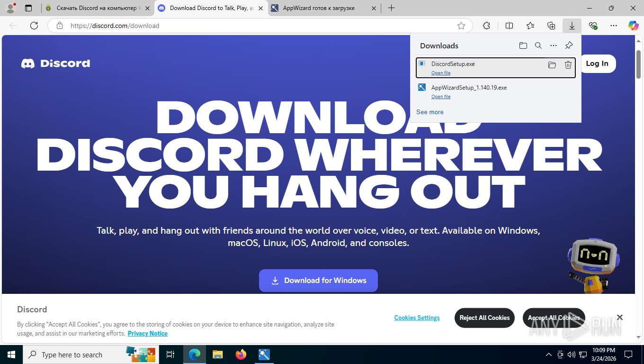Open the Windows Start menu

click(x=11, y=355)
